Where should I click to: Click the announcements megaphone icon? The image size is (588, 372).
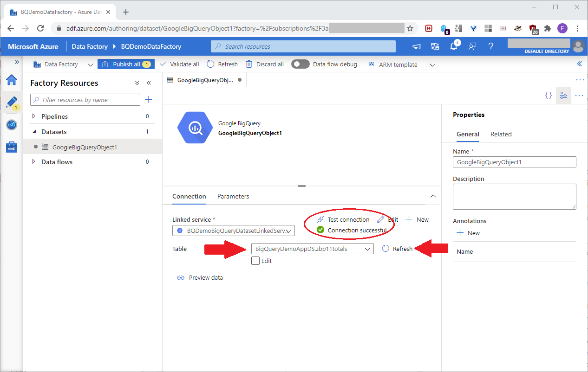coord(417,46)
